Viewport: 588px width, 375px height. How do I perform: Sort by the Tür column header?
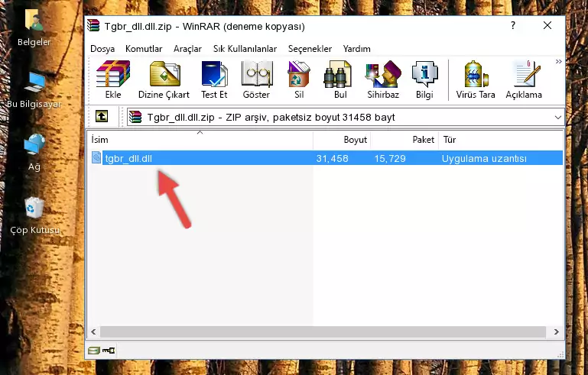tap(501, 140)
